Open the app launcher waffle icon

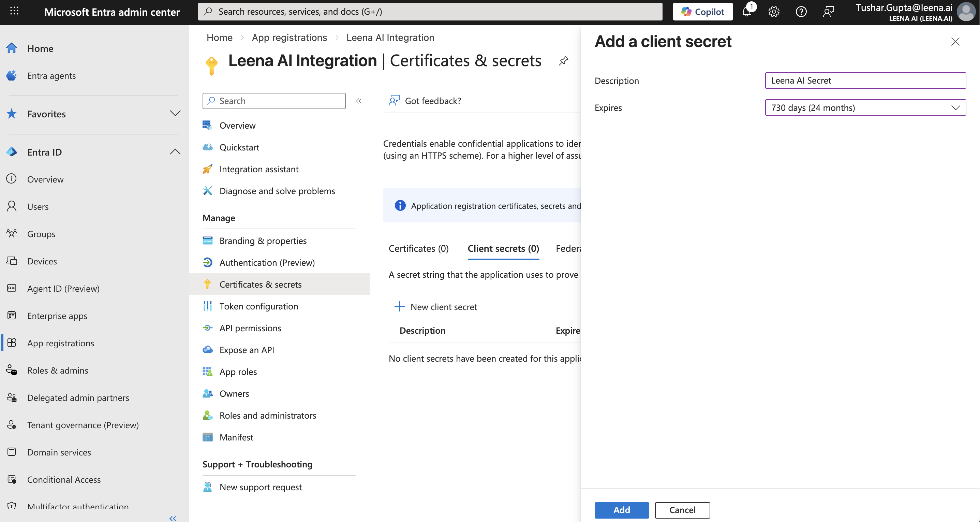pos(14,11)
